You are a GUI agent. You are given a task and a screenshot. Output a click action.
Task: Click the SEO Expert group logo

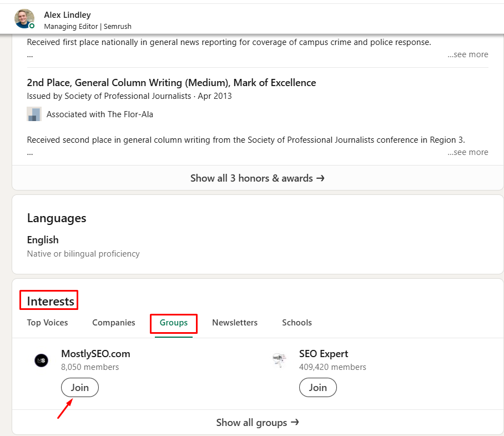point(279,360)
